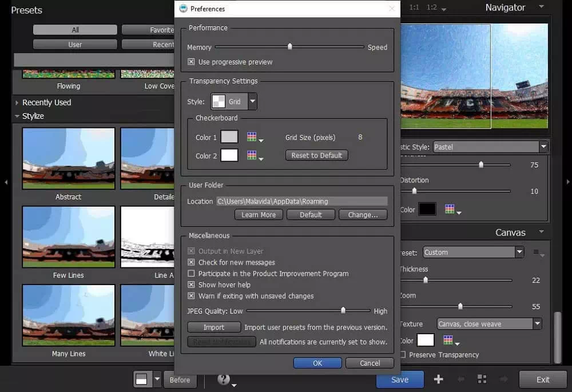Open color palette beside the black Color swatch

(x=452, y=209)
